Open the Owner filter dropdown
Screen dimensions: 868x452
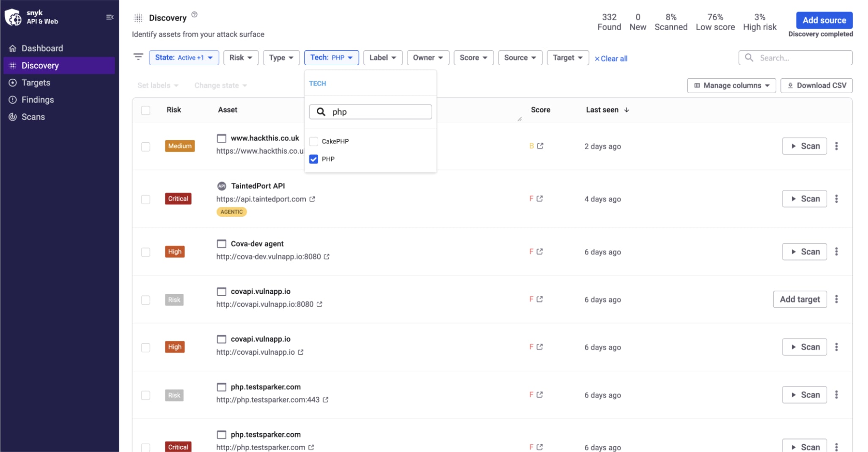tap(428, 58)
